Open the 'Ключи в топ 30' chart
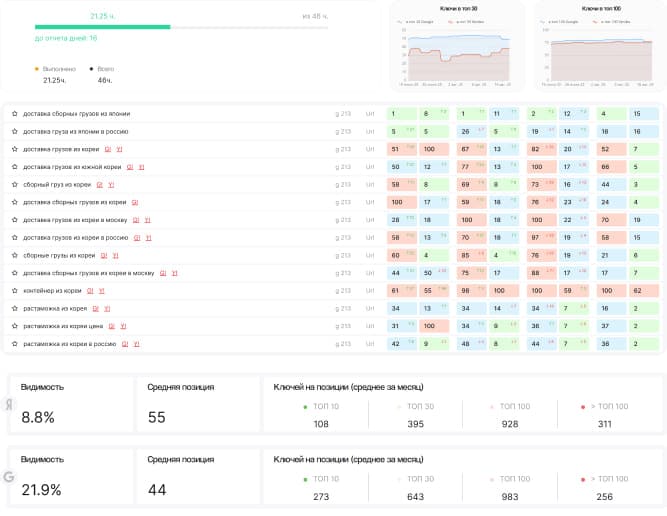The width and height of the screenshot is (667, 516). click(x=456, y=48)
